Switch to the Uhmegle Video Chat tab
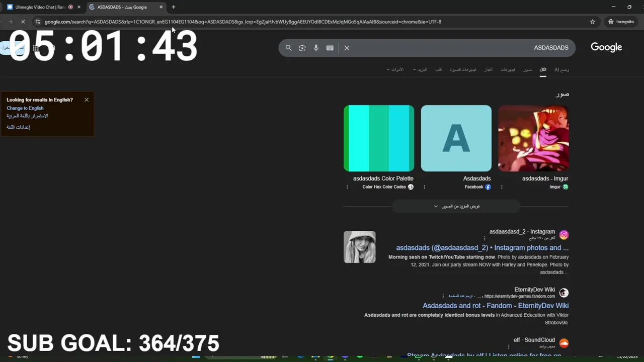This screenshot has height=362, width=644. [x=40, y=7]
